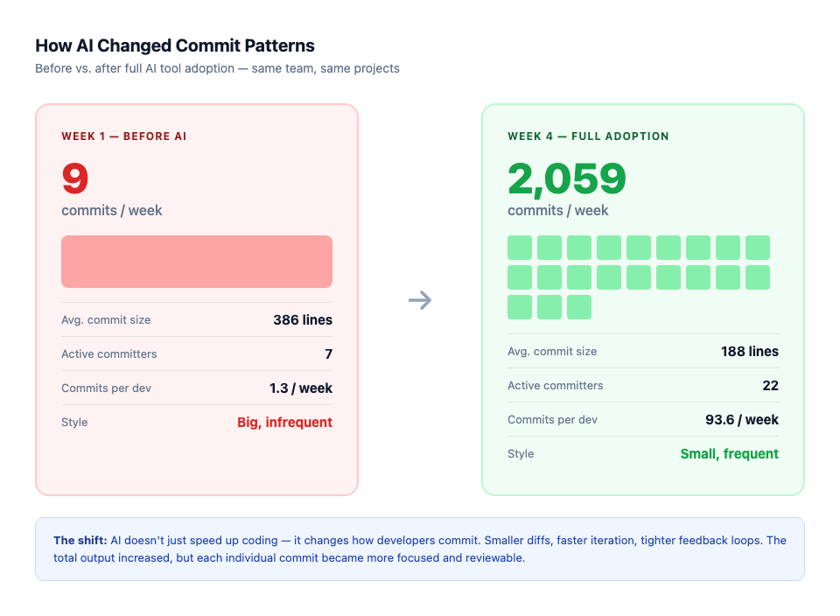Click the '386 lines' value
Viewport: 840px width, 616px height.
point(303,319)
